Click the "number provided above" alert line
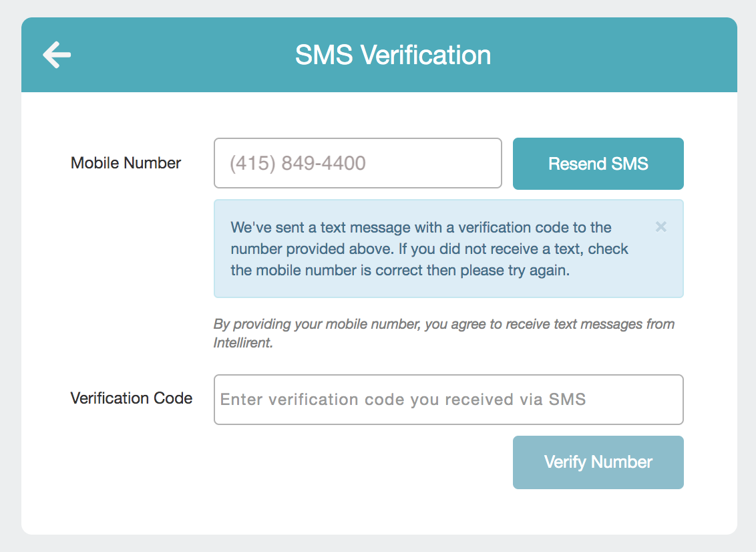The image size is (756, 552). click(x=429, y=249)
